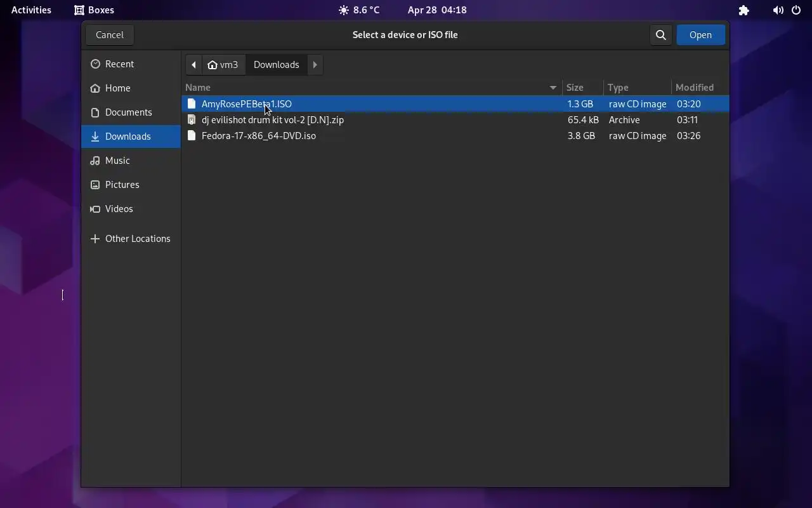Open the Boxes app menu
This screenshot has width=812, height=508.
pyautogui.click(x=94, y=10)
